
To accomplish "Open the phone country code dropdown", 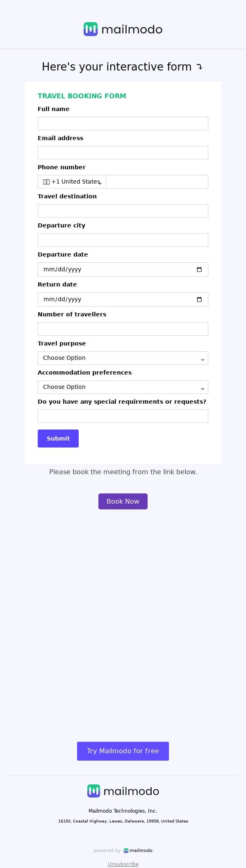I will point(72,182).
